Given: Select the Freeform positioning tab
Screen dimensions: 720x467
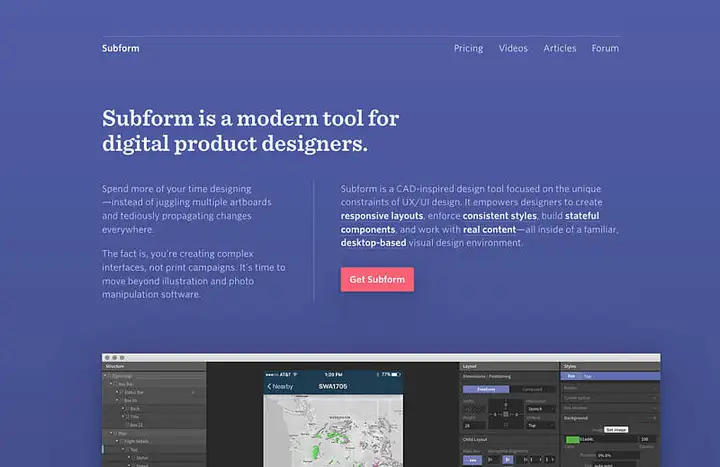Looking at the screenshot, I should coord(486,389).
